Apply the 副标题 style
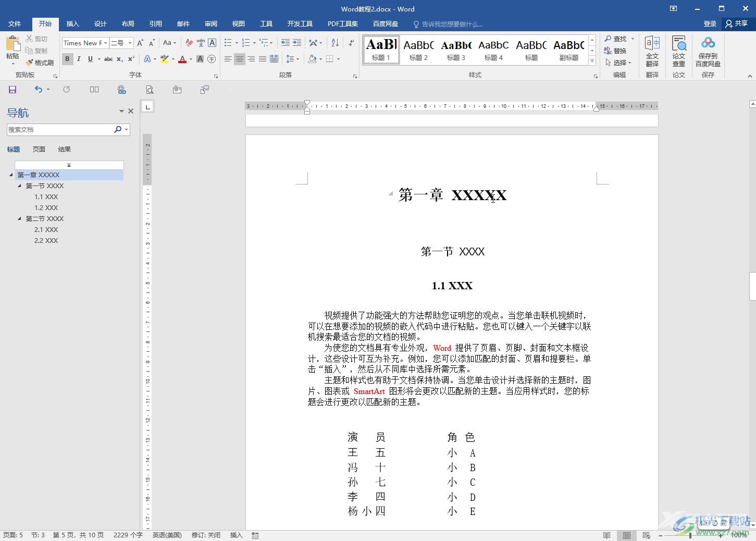The image size is (756, 541). (569, 50)
